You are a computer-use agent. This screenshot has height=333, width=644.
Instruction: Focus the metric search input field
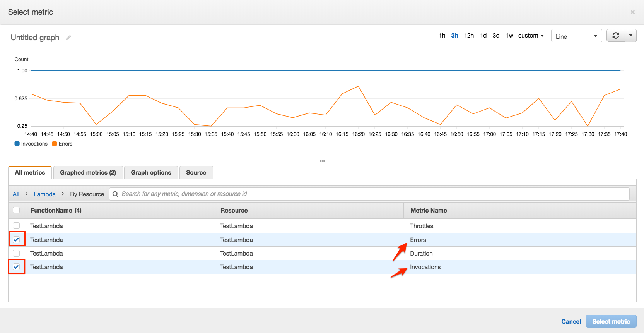pos(369,194)
